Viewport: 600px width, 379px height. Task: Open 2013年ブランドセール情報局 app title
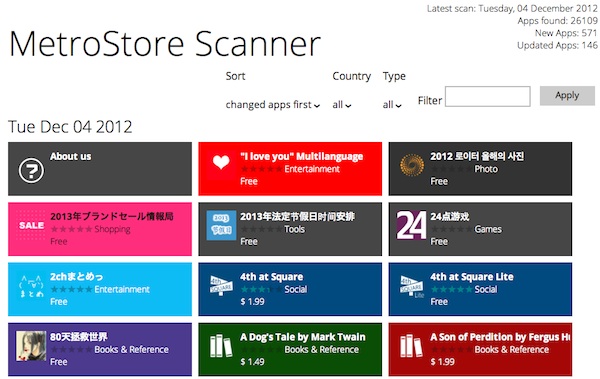112,216
